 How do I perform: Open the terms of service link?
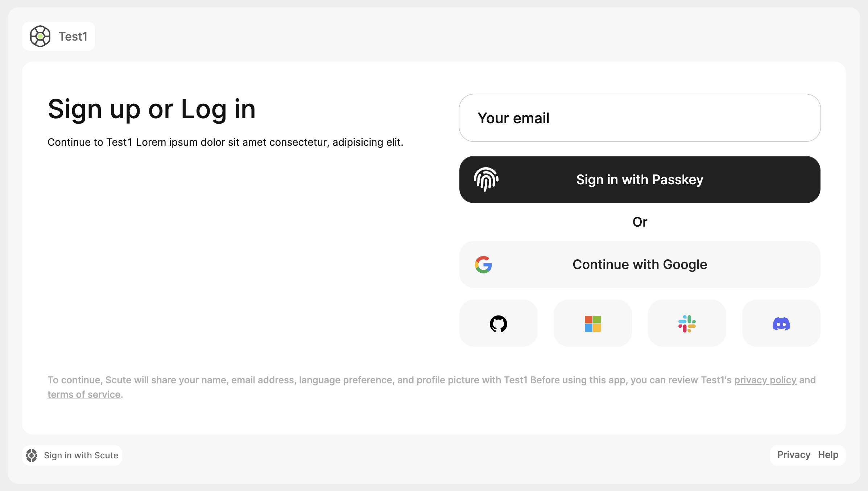point(84,395)
